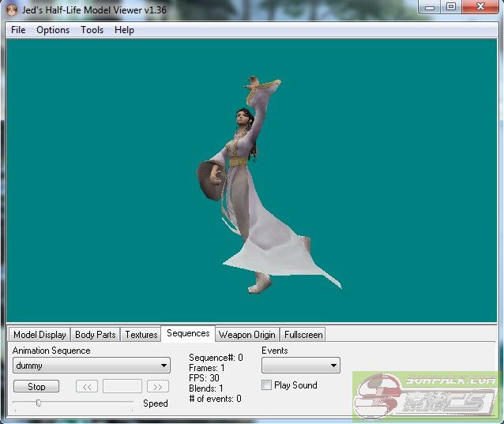
Task: Click the frame number input field
Action: [122, 386]
